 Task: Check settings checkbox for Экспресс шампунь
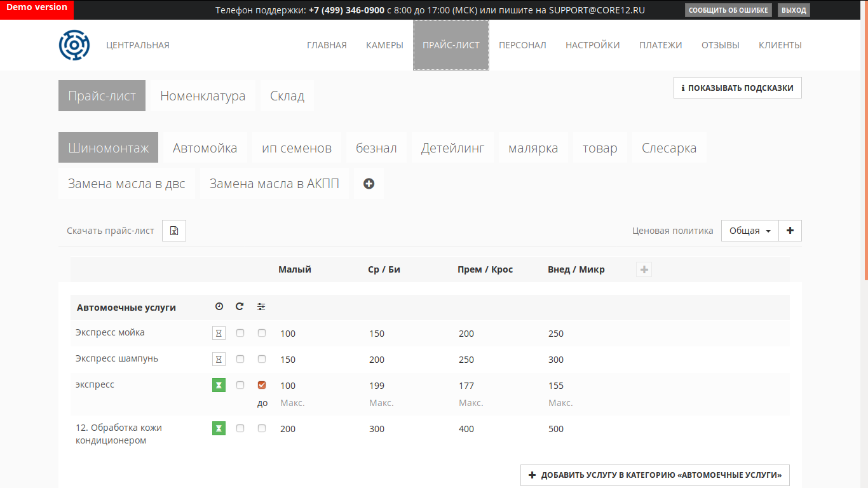(262, 359)
